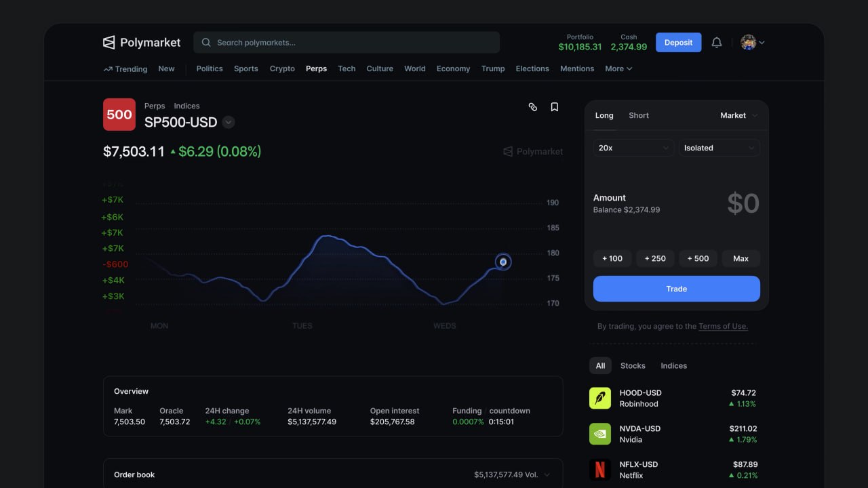Click the Portfolio value $10,185.31

580,47
